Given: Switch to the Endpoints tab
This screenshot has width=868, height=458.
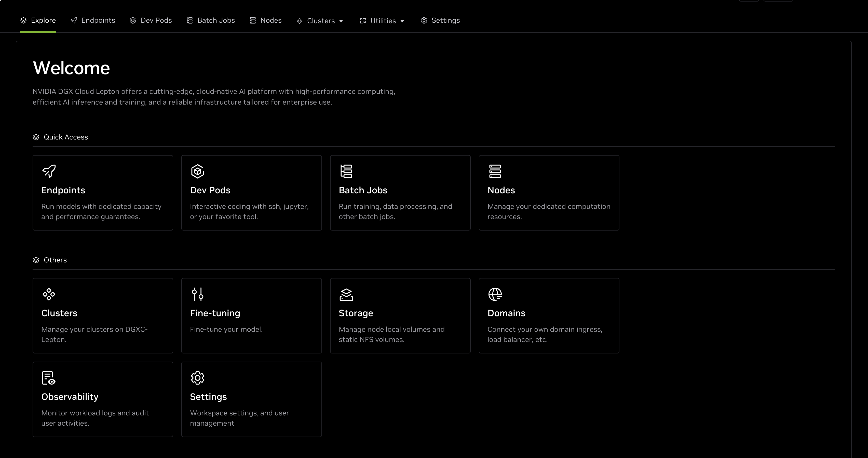Looking at the screenshot, I should 93,21.
